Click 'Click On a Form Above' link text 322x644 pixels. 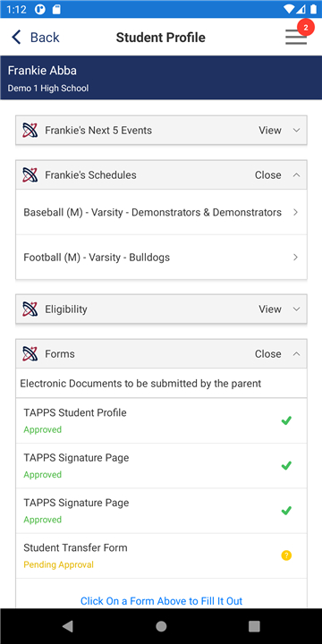pyautogui.click(x=161, y=601)
